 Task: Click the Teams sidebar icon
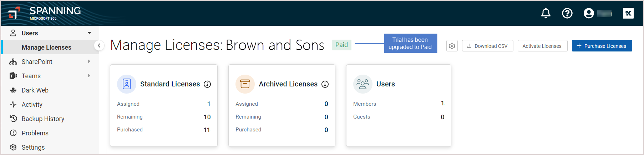point(13,76)
